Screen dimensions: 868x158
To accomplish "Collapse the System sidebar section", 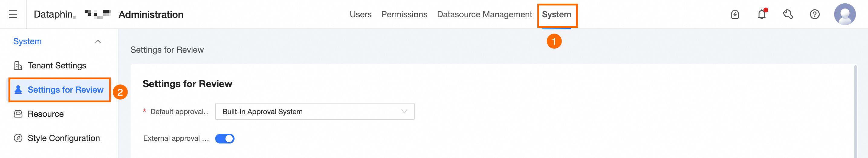I will point(98,41).
